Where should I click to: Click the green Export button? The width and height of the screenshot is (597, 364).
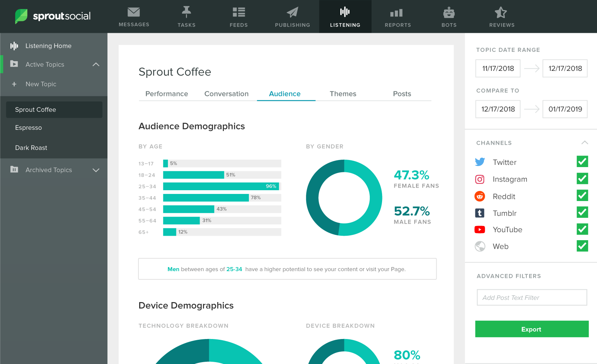[x=532, y=329]
